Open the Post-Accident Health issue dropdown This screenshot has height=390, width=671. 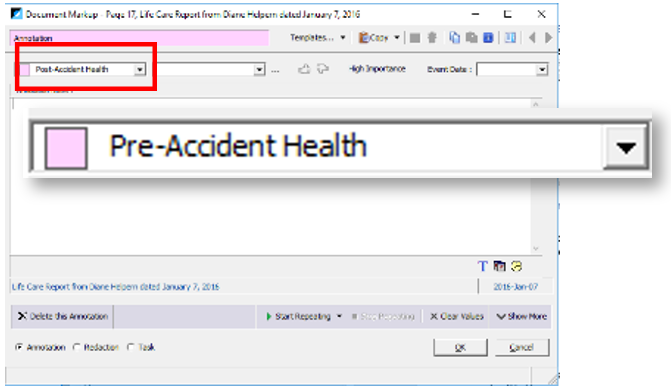click(x=140, y=69)
